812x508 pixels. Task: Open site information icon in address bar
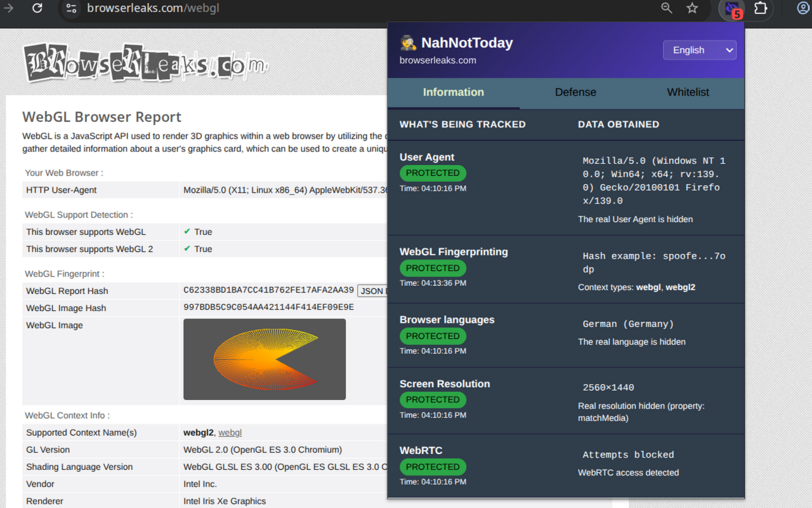point(72,8)
